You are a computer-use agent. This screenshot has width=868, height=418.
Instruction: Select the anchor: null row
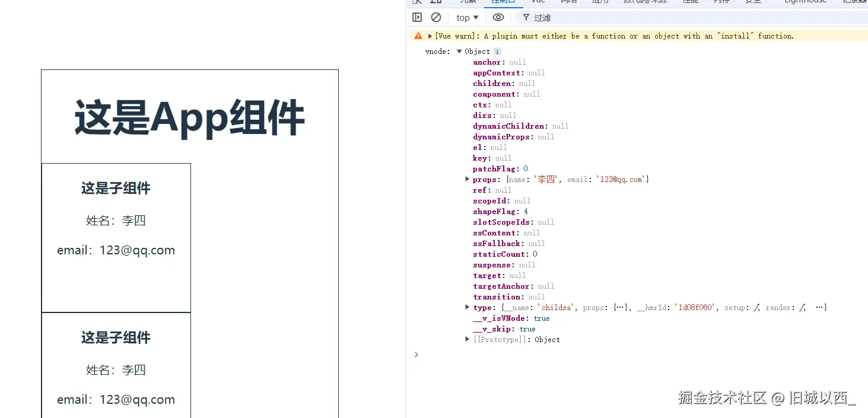[x=500, y=62]
